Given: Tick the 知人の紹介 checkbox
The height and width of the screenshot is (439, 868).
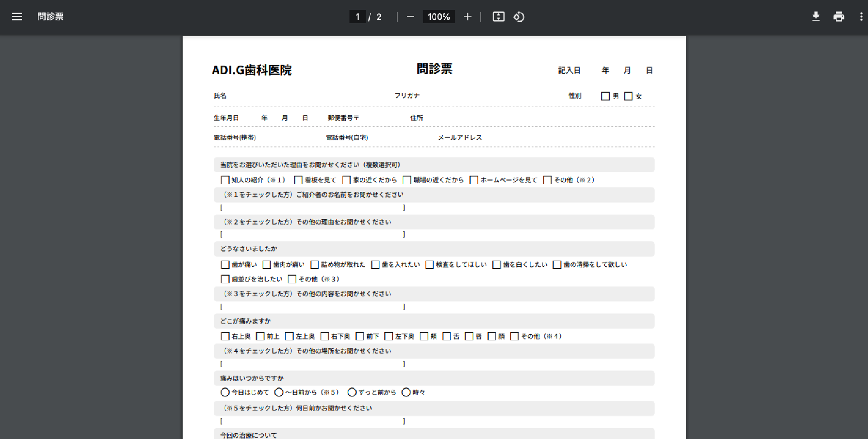Looking at the screenshot, I should coord(225,180).
